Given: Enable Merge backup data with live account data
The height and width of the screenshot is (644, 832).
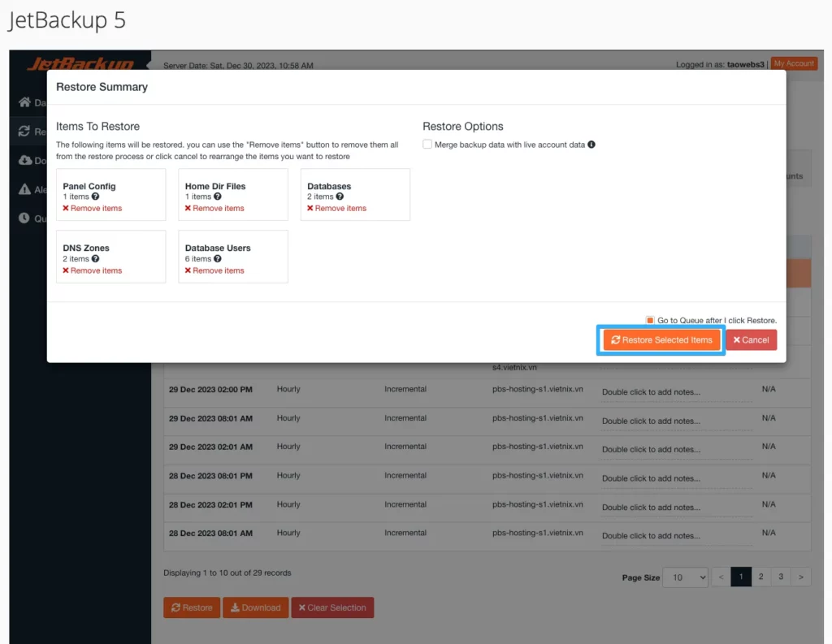Looking at the screenshot, I should (x=427, y=145).
